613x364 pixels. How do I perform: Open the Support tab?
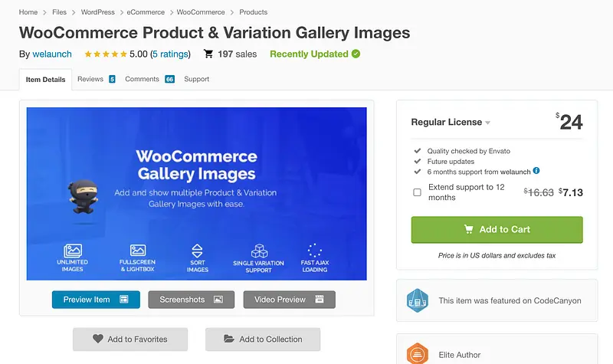pyautogui.click(x=197, y=79)
